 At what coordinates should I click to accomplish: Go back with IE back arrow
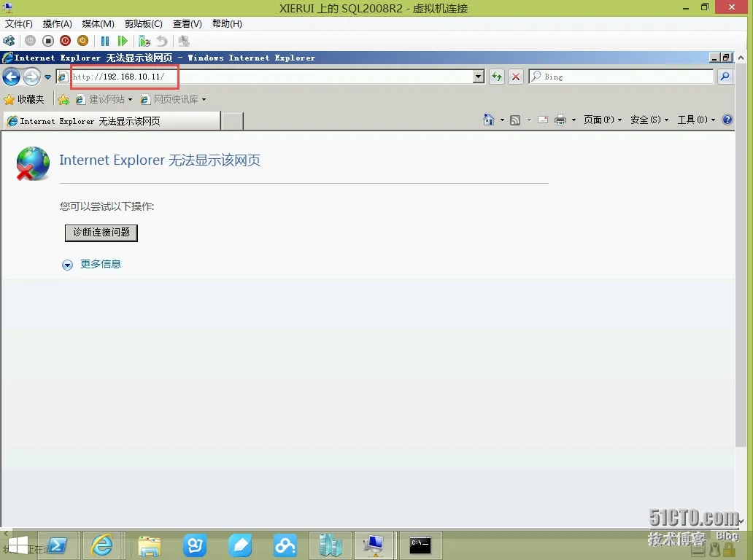click(x=12, y=77)
